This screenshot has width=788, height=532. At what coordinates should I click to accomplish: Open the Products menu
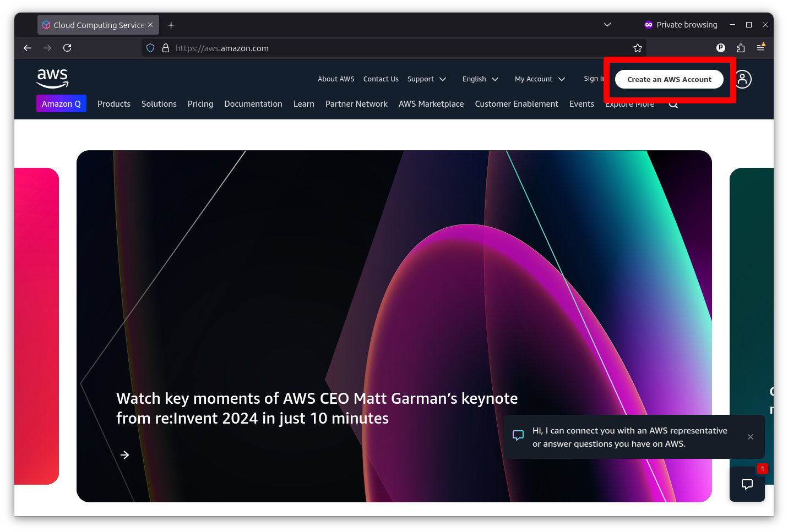pos(114,104)
